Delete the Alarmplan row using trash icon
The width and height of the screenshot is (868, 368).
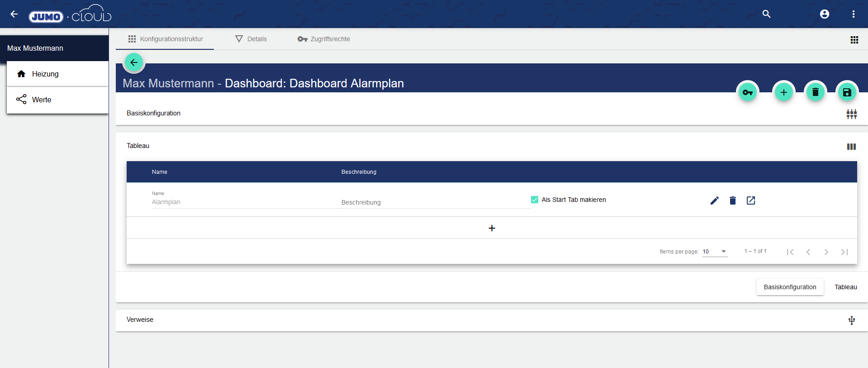click(x=732, y=201)
